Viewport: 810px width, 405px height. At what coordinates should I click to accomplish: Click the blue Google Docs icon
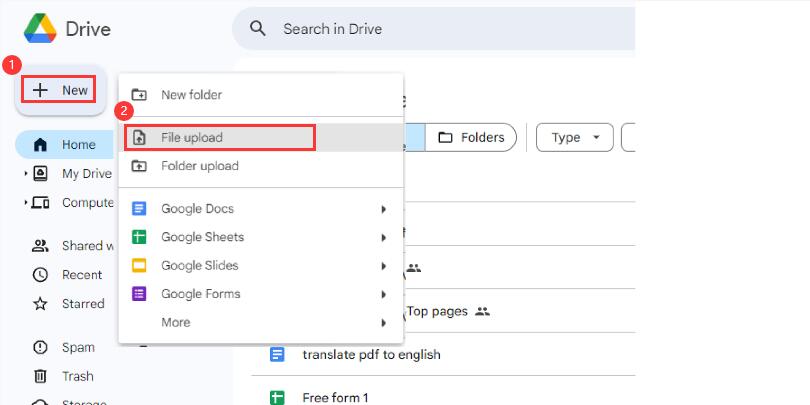click(139, 209)
